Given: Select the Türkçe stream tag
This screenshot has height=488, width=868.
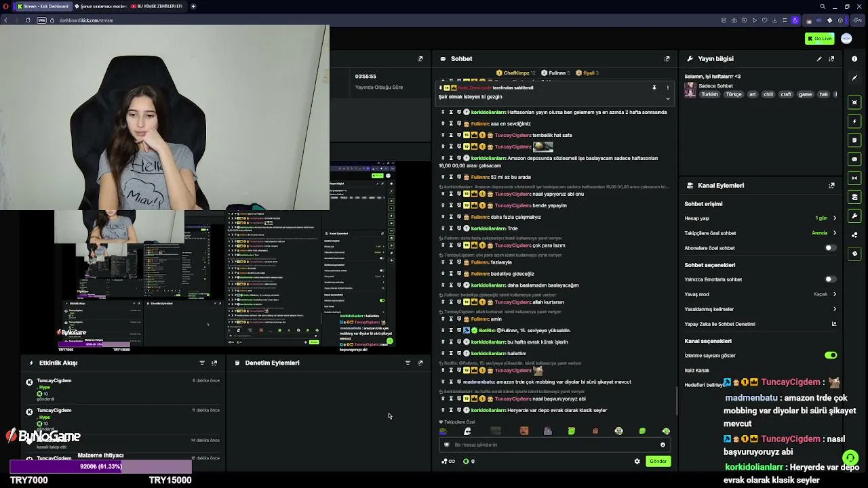Looking at the screenshot, I should point(734,95).
